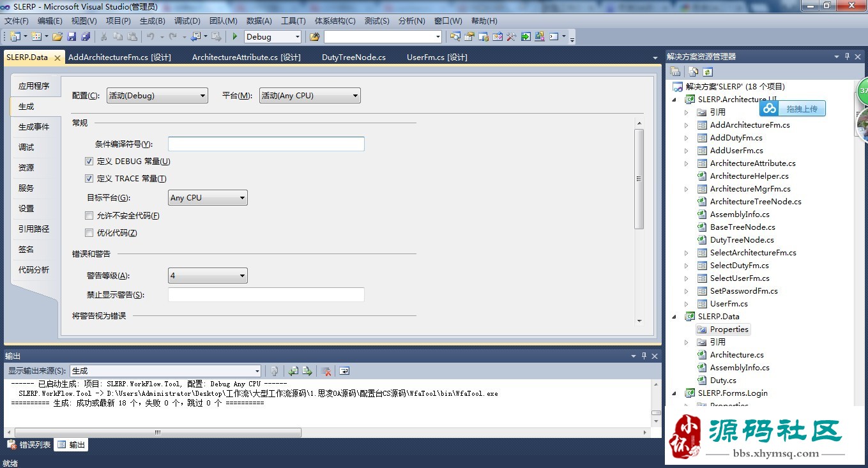Click the 条件编译符号 input field
The image size is (868, 468).
coord(266,144)
